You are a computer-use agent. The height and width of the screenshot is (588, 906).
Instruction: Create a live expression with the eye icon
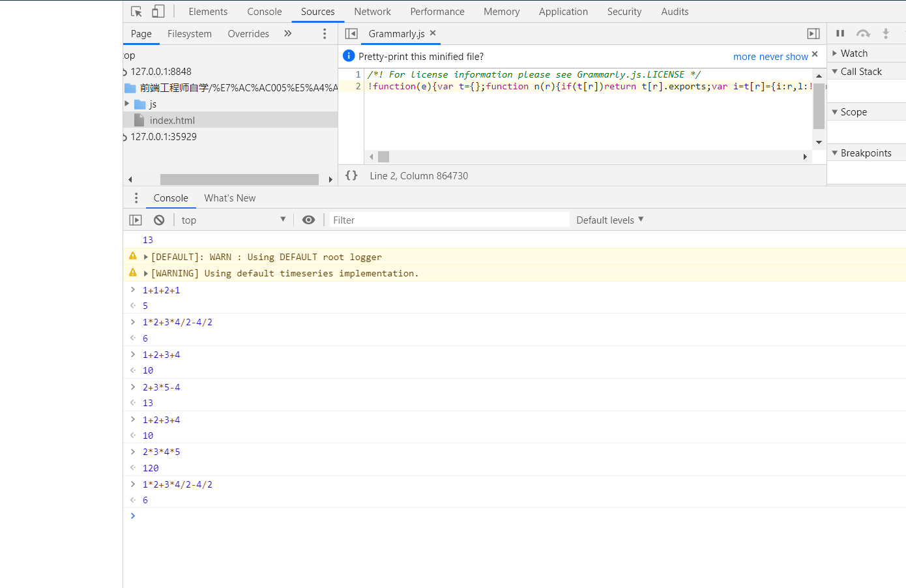(308, 220)
